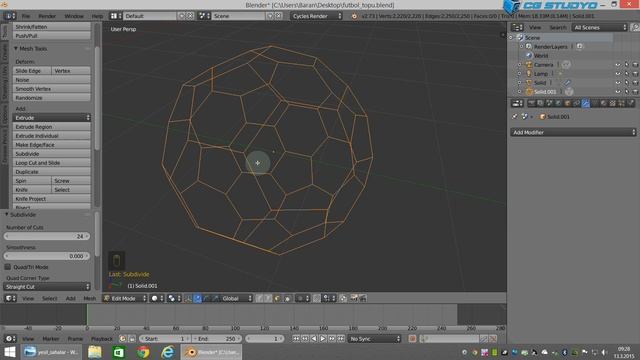Image resolution: width=640 pixels, height=360 pixels.
Task: Open the Window menu
Action: (74, 16)
